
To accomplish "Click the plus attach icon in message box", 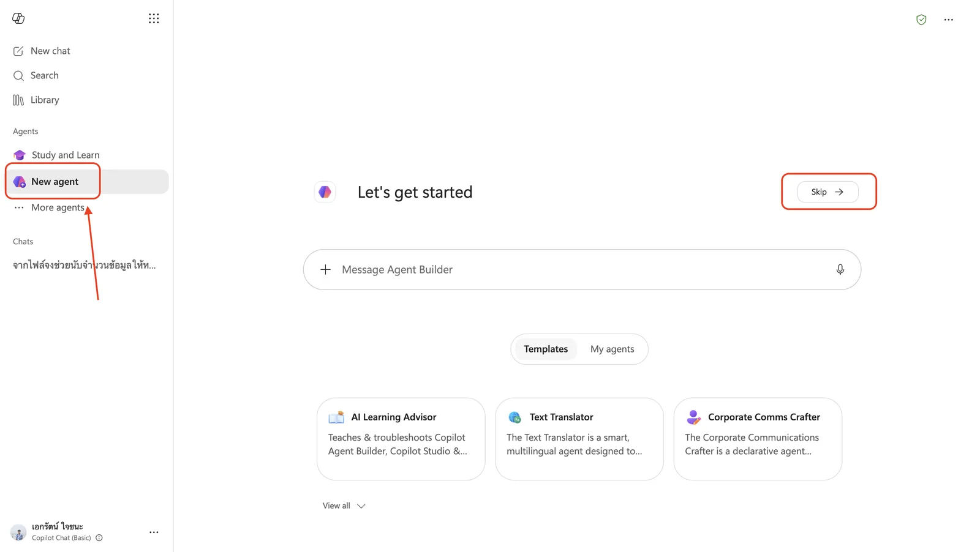I will pyautogui.click(x=326, y=269).
